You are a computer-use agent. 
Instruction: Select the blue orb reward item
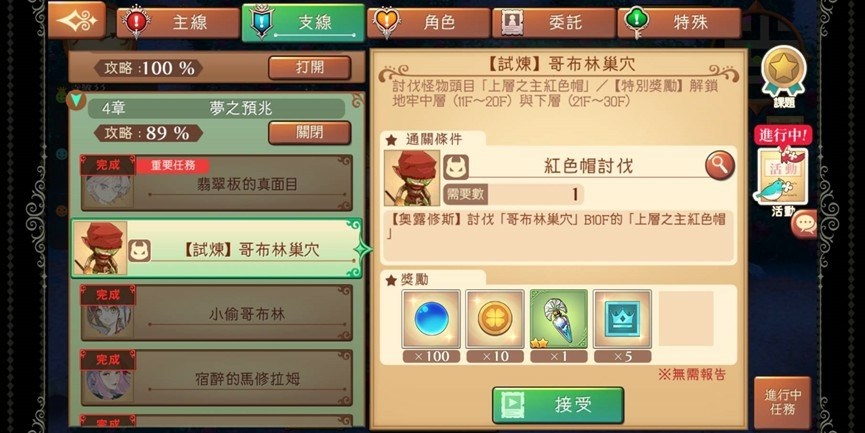(x=431, y=320)
